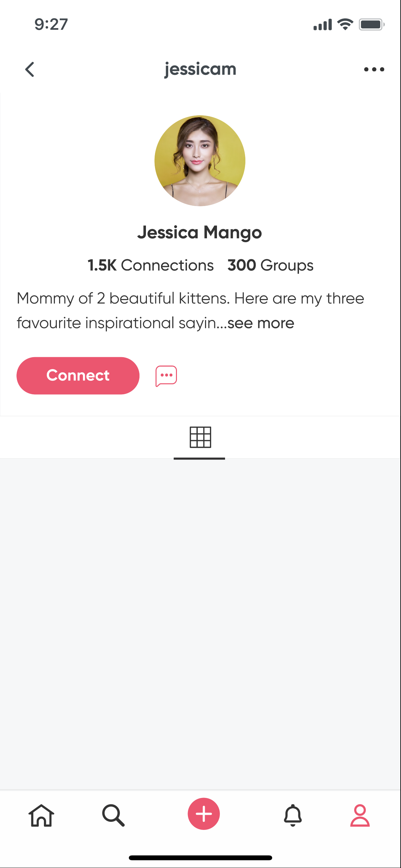This screenshot has height=868, width=401.
Task: Tap the bio text about kittens
Action: click(x=190, y=299)
